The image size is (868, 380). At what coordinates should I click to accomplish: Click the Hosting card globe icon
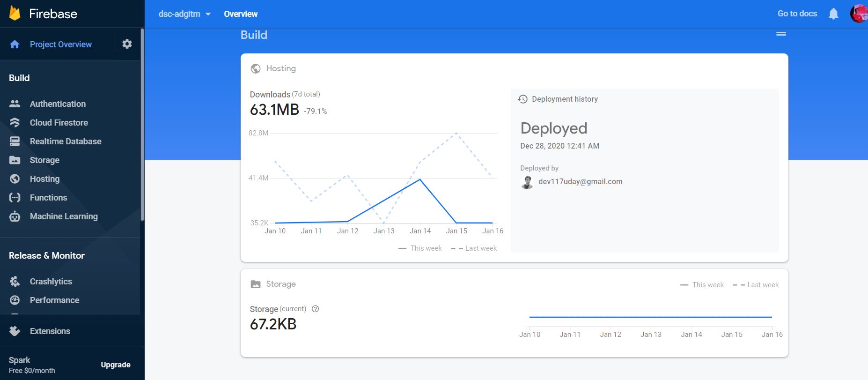coord(256,68)
